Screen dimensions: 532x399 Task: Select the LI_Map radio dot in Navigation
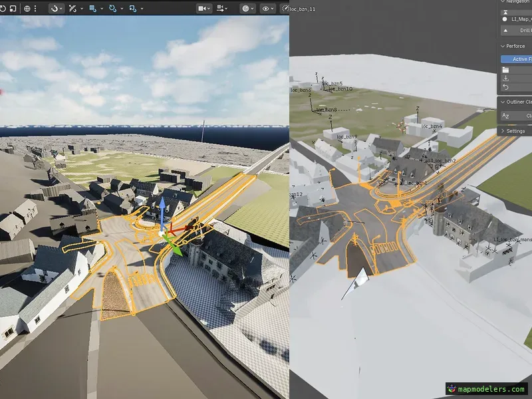505,19
